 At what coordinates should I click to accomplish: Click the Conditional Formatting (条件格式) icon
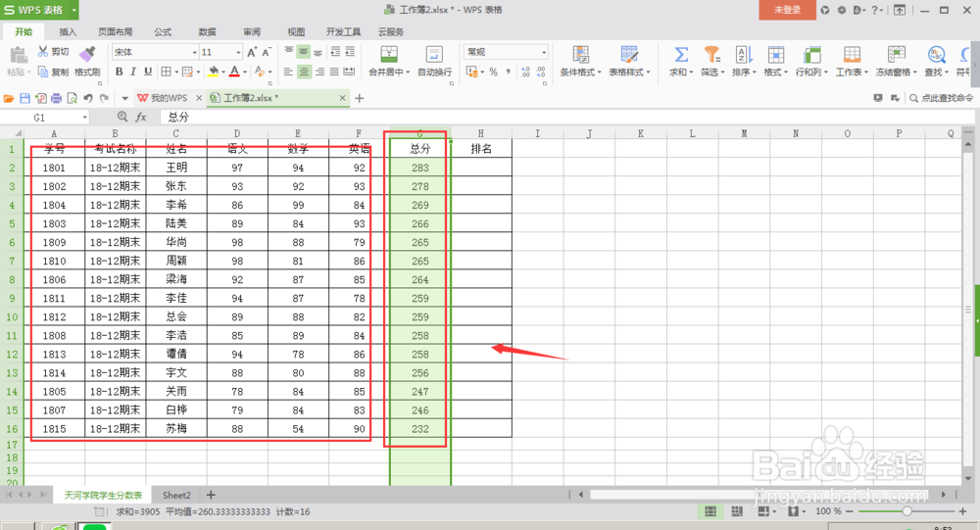(580, 55)
